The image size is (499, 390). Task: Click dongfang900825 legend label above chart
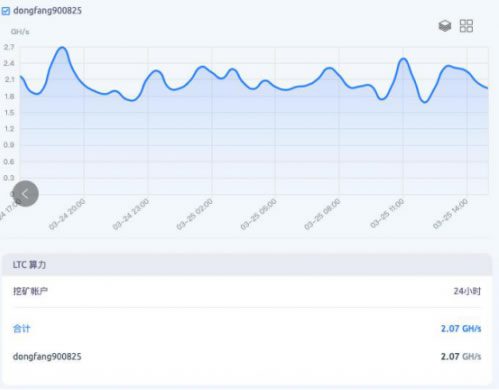[x=47, y=11]
